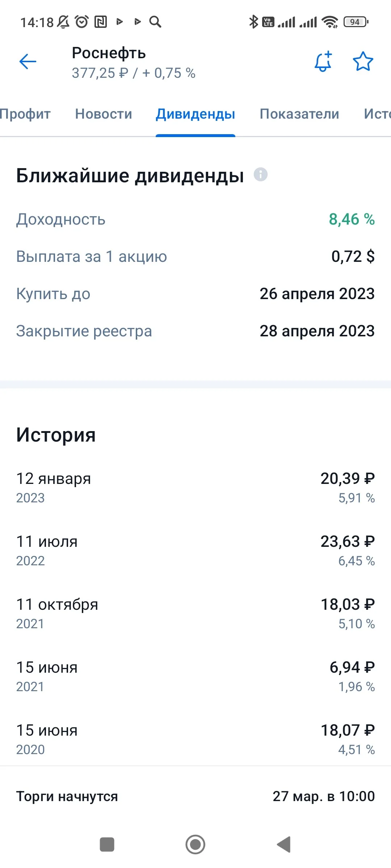Open 12 января 2023 dividend entry

[195, 488]
